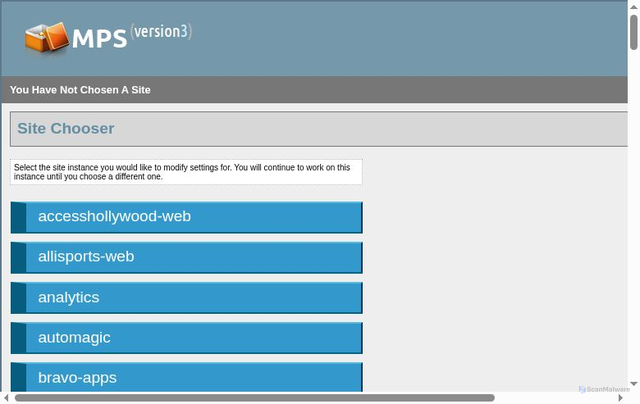This screenshot has height=404, width=640.
Task: Click the MPS orange toolbox logo icon
Action: tap(48, 37)
